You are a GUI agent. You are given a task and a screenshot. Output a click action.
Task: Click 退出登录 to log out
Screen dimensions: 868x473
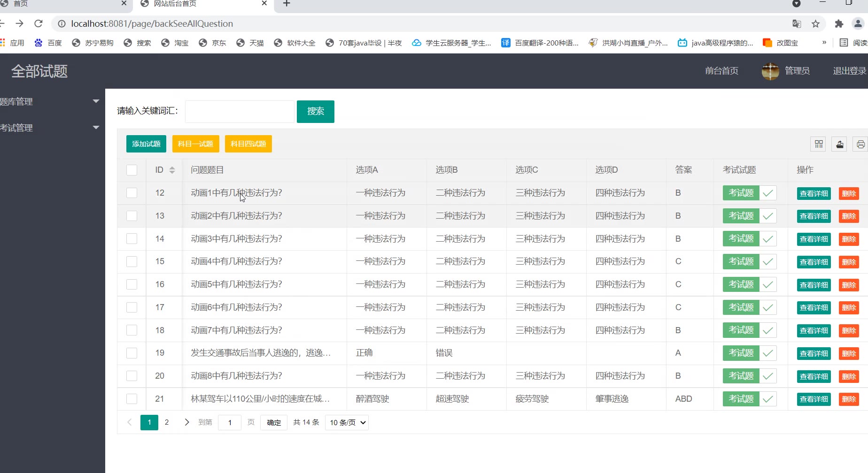[850, 71]
